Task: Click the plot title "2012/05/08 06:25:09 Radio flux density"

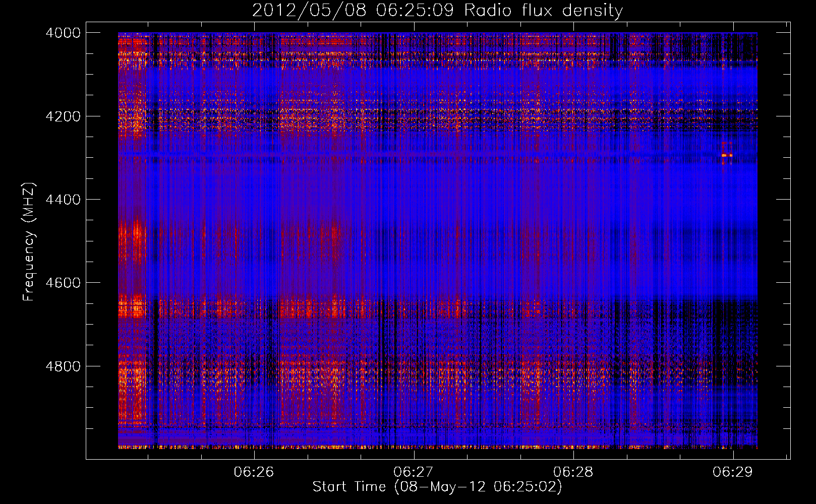Action: [x=437, y=10]
